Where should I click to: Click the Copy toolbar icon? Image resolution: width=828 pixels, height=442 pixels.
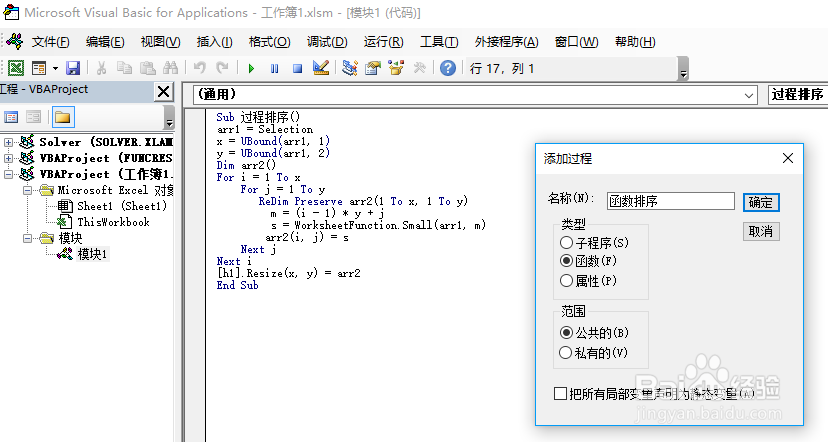(125, 68)
